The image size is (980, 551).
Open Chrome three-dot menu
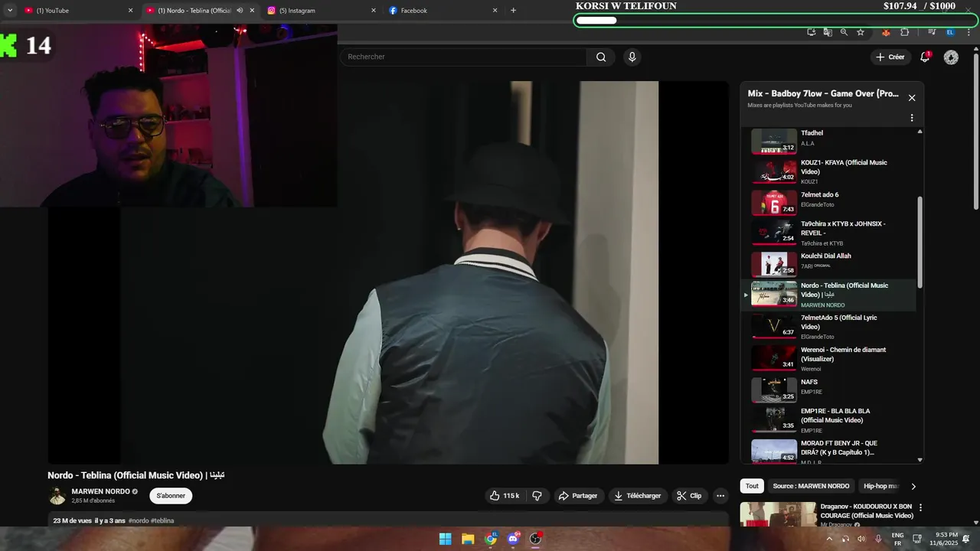click(969, 32)
